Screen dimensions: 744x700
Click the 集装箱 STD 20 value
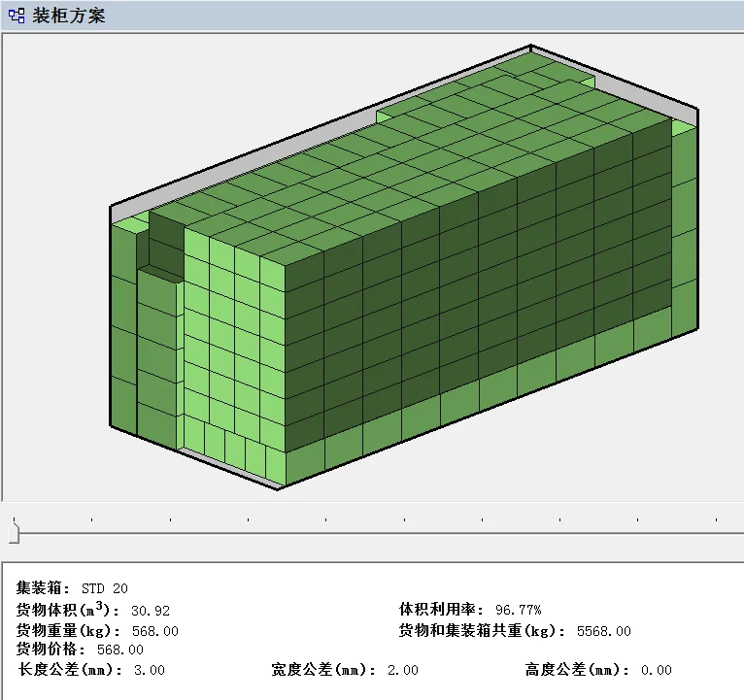pyautogui.click(x=104, y=588)
